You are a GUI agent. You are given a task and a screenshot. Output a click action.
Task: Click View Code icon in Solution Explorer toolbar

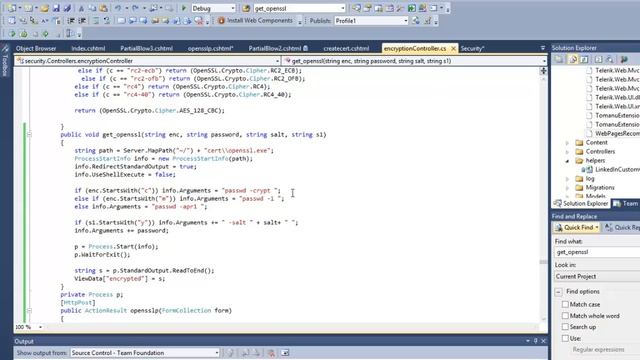(598, 60)
